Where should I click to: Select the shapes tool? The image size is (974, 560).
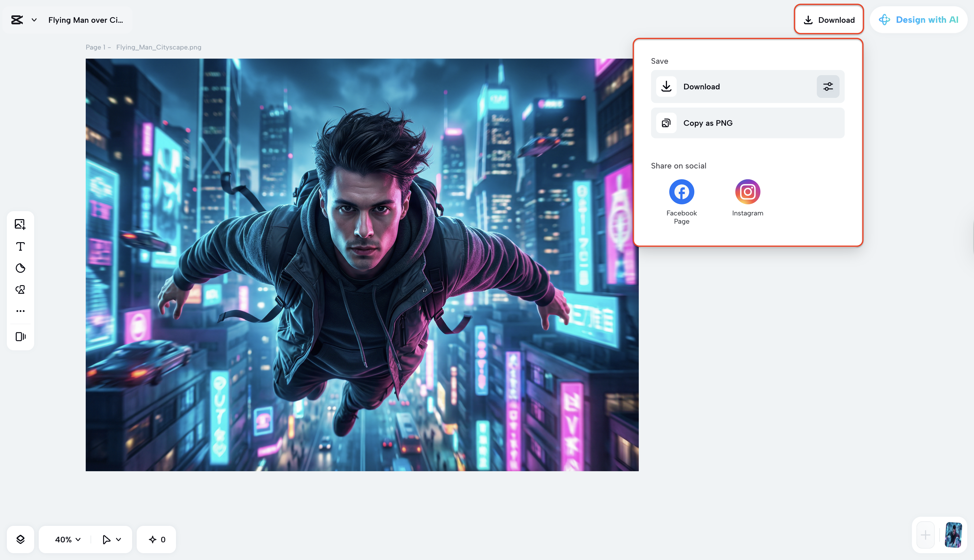coord(21,290)
